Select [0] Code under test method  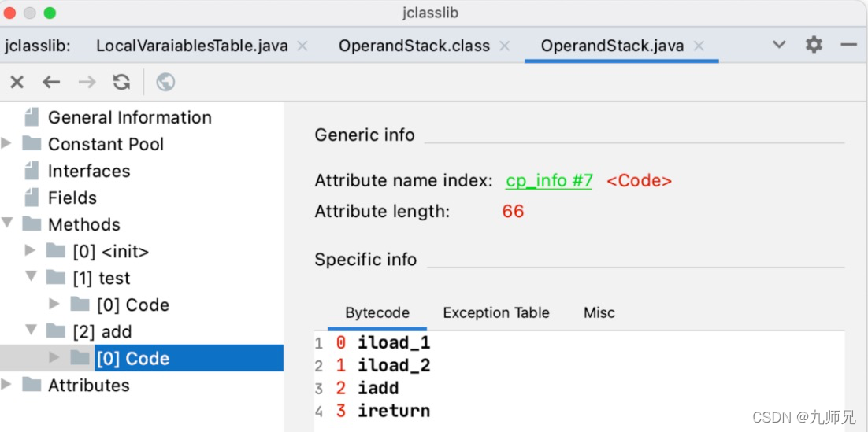[x=132, y=305]
